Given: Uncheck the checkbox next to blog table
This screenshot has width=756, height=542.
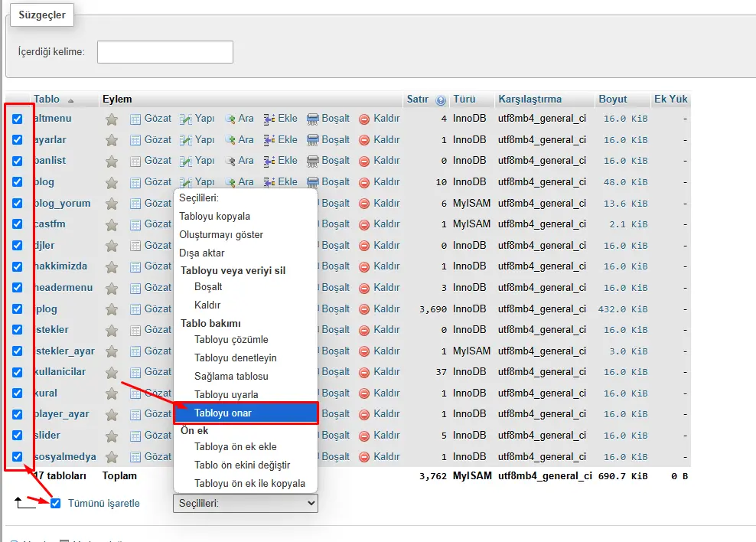Looking at the screenshot, I should 18,181.
